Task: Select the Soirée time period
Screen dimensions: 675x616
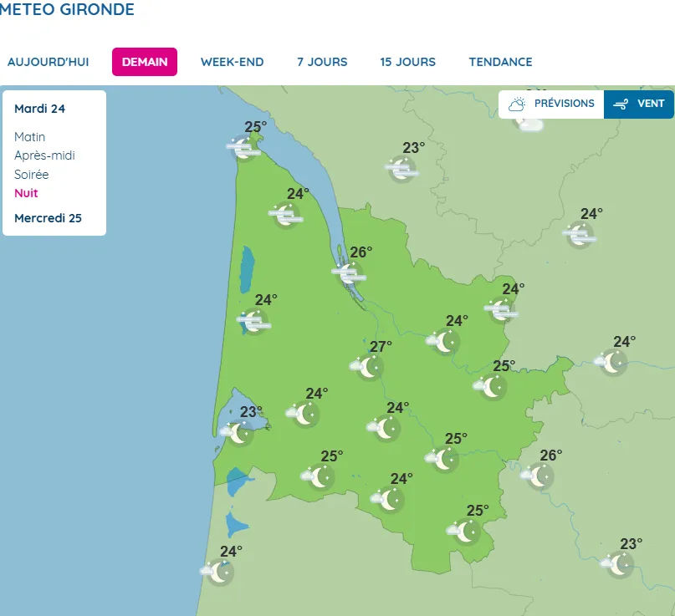Action: (x=32, y=175)
